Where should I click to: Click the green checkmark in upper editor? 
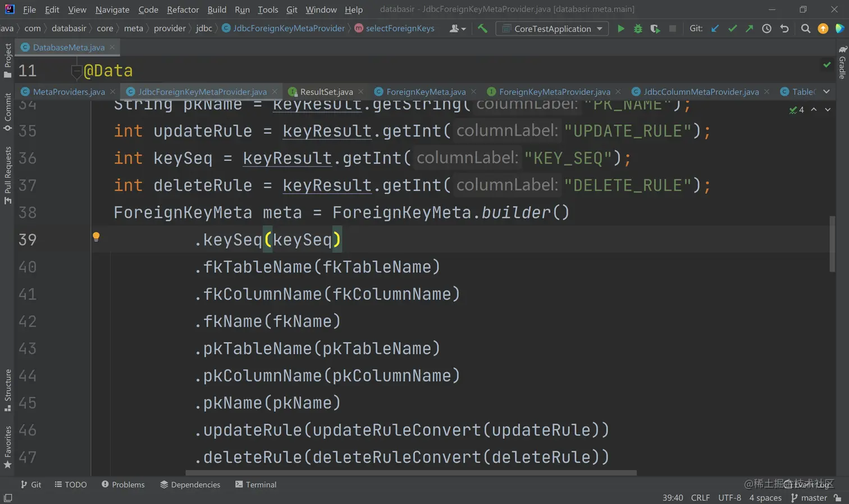click(827, 65)
